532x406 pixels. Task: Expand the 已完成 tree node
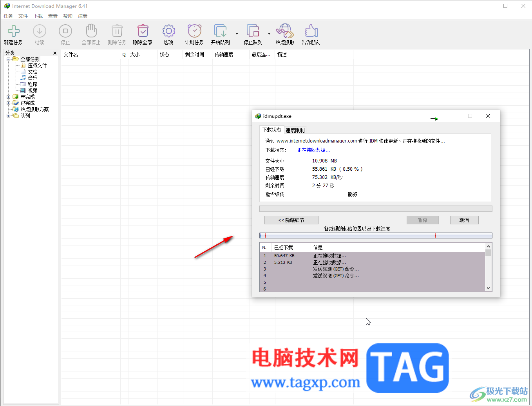(x=9, y=103)
